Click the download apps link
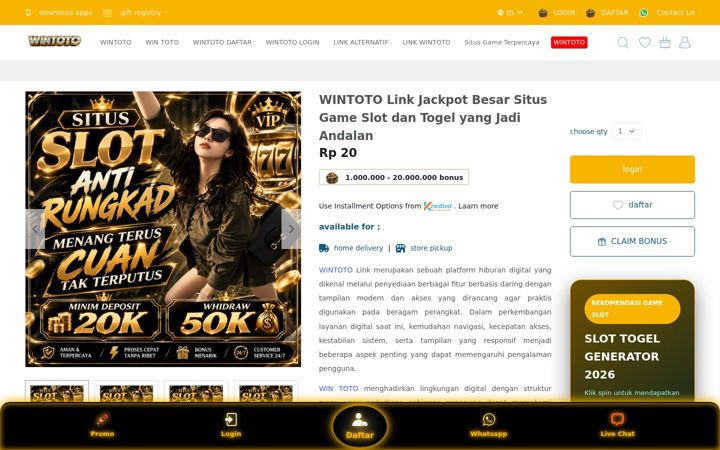 click(x=65, y=12)
